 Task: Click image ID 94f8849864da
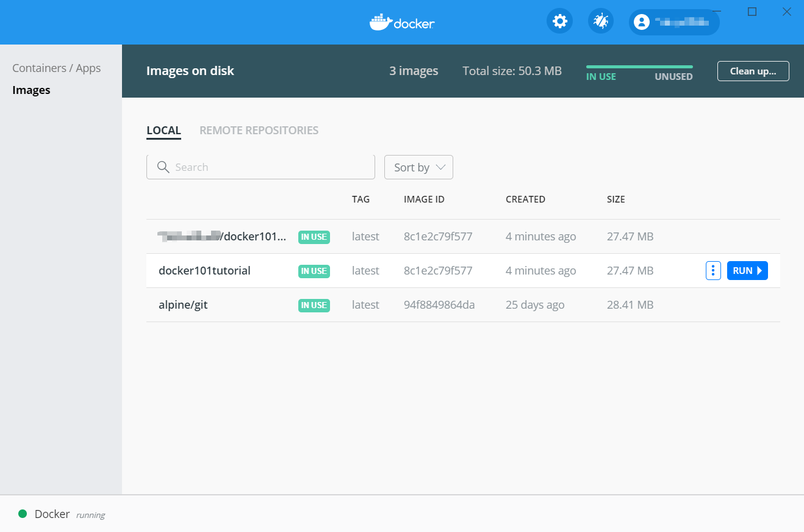point(439,305)
